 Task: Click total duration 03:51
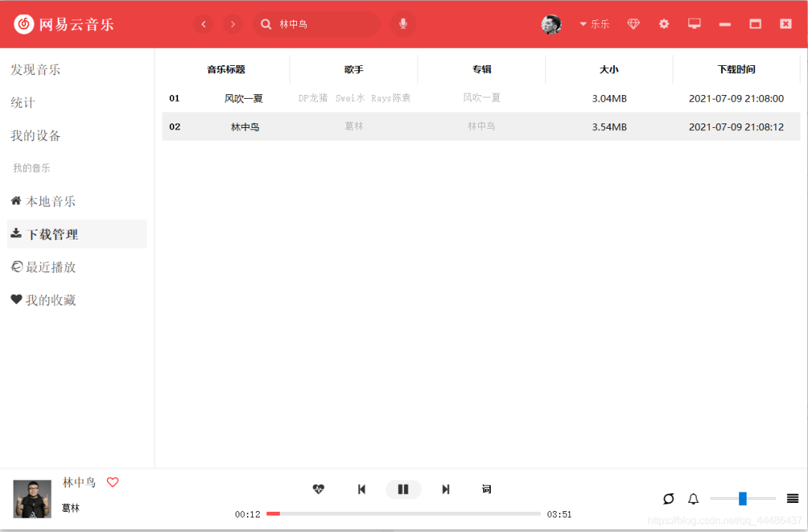click(x=559, y=514)
